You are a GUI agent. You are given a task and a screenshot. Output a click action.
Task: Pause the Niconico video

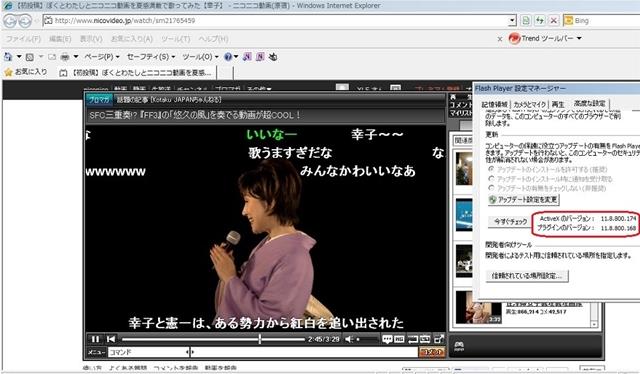pos(95,339)
